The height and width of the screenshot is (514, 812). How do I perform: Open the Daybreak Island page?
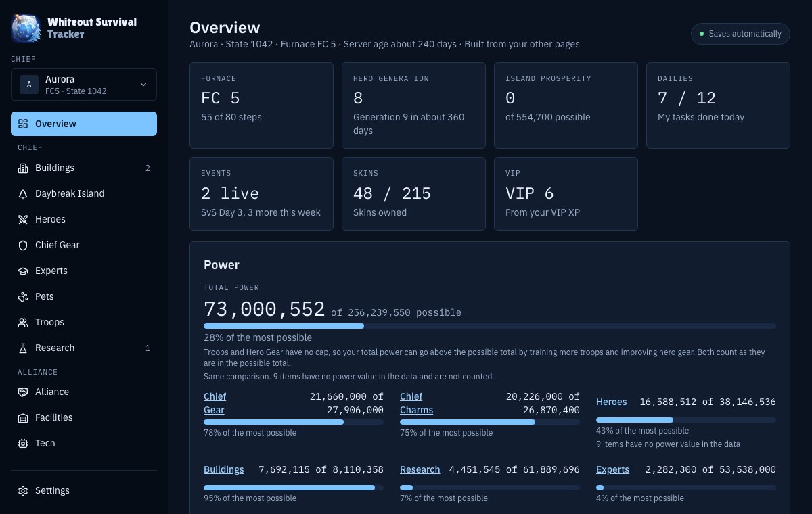click(84, 193)
